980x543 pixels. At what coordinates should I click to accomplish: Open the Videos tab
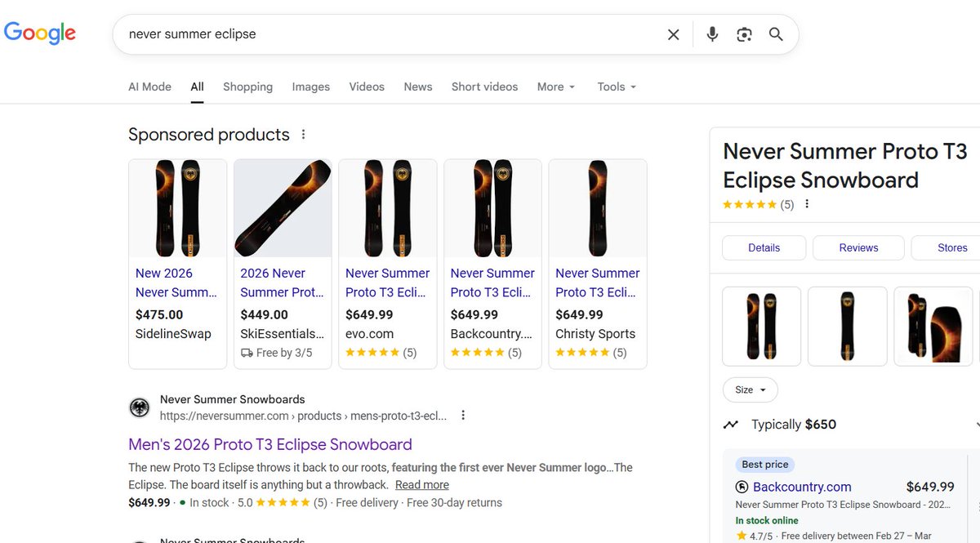[367, 87]
